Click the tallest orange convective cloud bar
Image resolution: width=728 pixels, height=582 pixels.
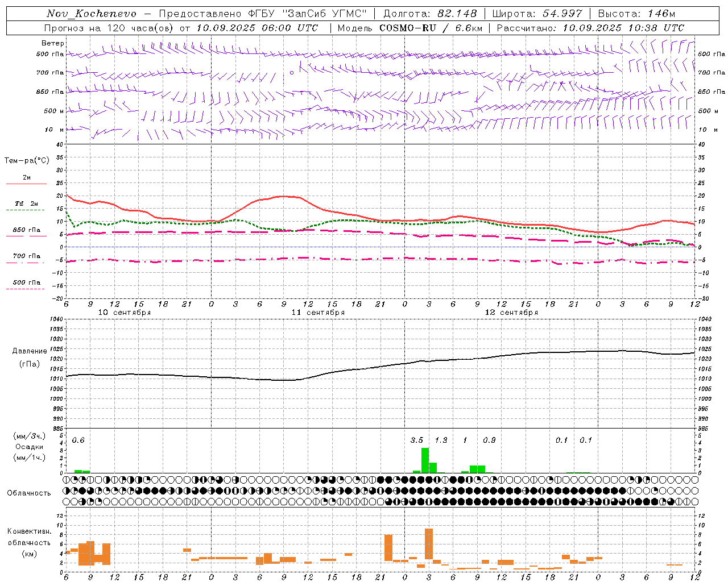pyautogui.click(x=429, y=544)
